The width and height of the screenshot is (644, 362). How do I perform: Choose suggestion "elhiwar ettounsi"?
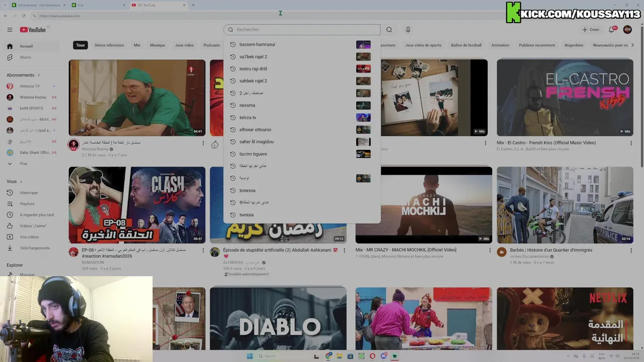click(x=302, y=130)
